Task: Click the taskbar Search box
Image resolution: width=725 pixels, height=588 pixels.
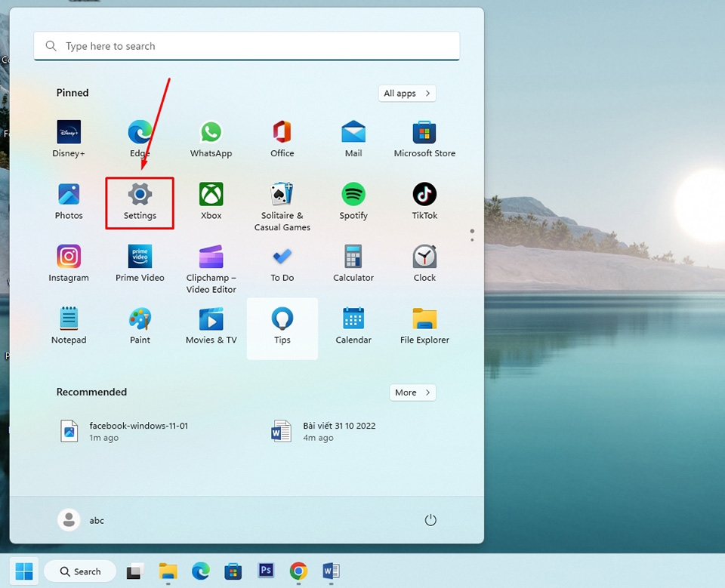Action: pos(80,571)
